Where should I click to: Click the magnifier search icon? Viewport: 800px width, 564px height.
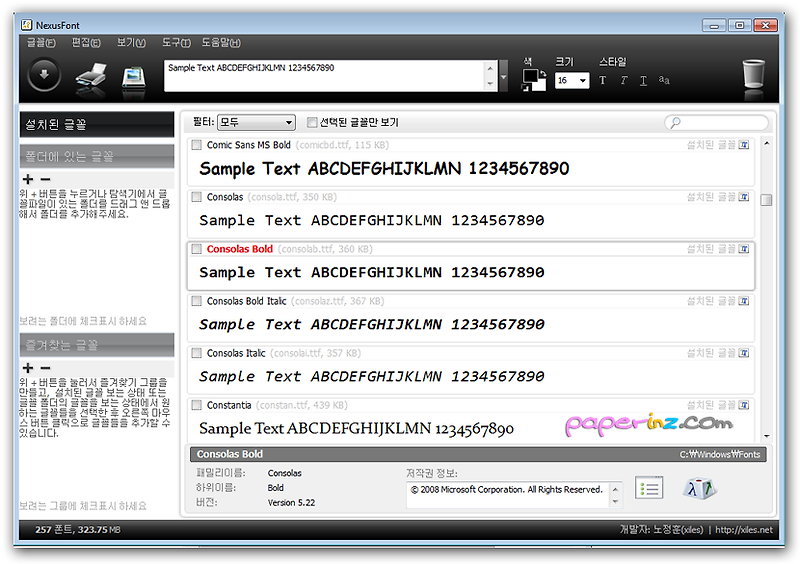(675, 122)
